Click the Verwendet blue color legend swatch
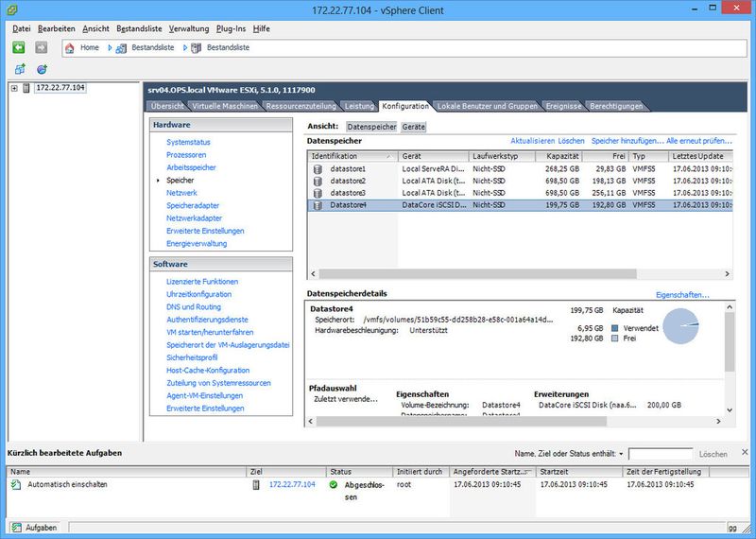Viewport: 756px width, 539px height. click(615, 328)
